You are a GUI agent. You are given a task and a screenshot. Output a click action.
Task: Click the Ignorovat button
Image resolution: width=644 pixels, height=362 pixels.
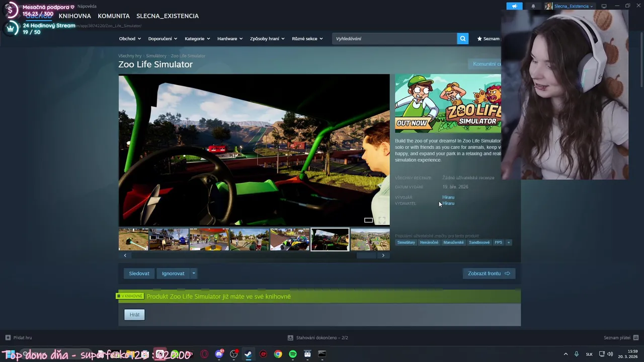pos(173,274)
